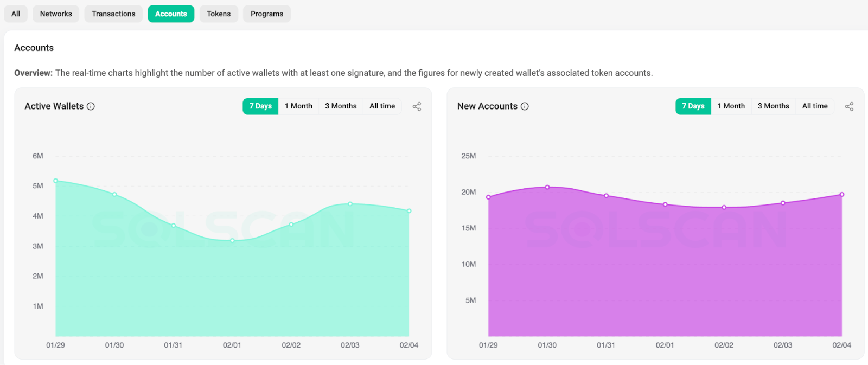The width and height of the screenshot is (868, 365).
Task: Set New Accounts range to 3 Months
Action: 773,106
